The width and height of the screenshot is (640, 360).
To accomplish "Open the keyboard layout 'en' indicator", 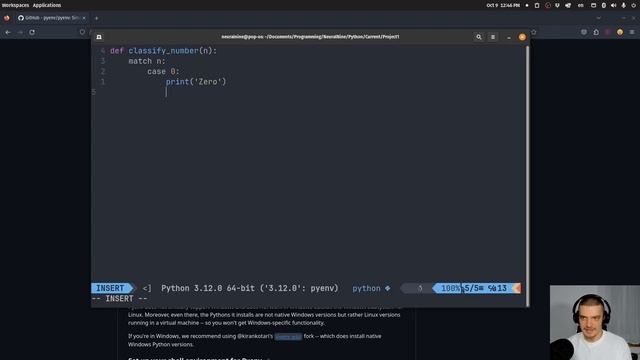I will [x=581, y=5].
